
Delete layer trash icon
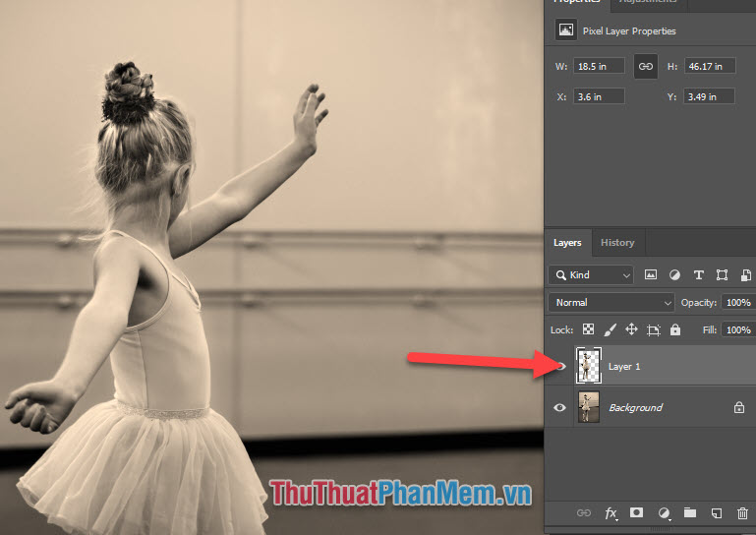[742, 512]
